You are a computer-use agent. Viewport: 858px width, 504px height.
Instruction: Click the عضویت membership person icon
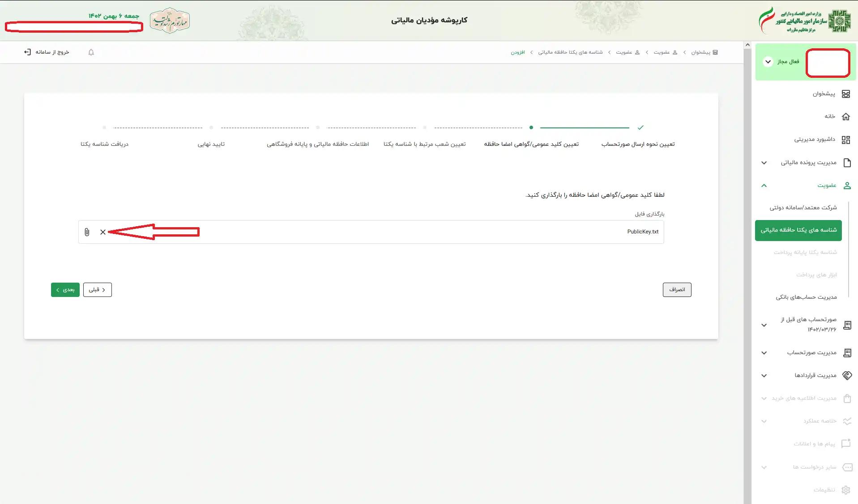click(x=847, y=186)
